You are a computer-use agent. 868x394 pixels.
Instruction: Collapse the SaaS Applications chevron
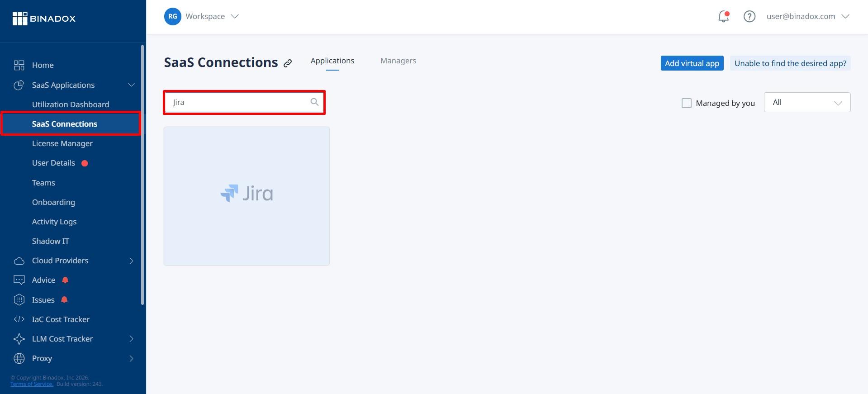click(131, 85)
